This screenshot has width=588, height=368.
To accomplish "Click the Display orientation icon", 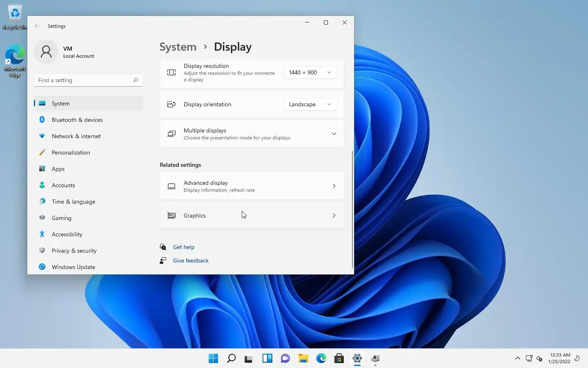I will tap(171, 104).
